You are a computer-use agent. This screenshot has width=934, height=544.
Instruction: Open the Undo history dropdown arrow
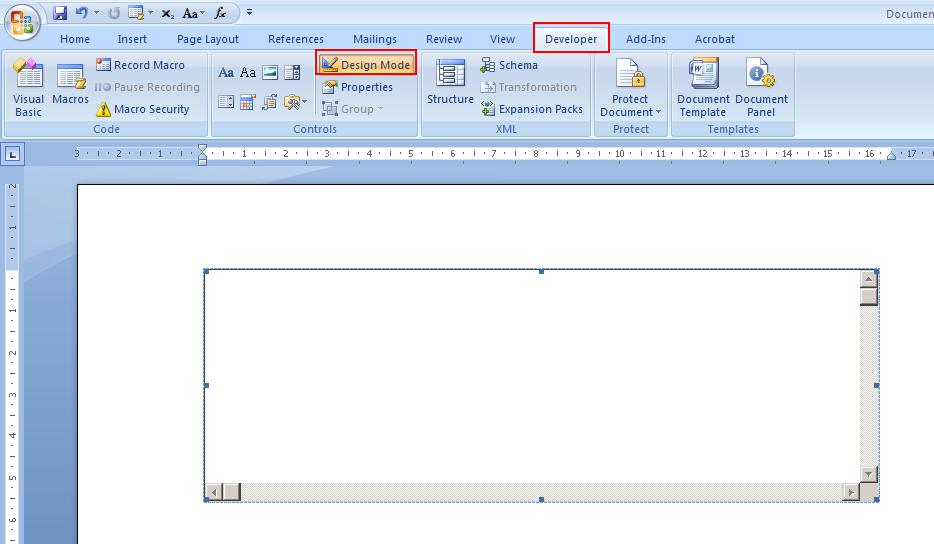coord(96,13)
